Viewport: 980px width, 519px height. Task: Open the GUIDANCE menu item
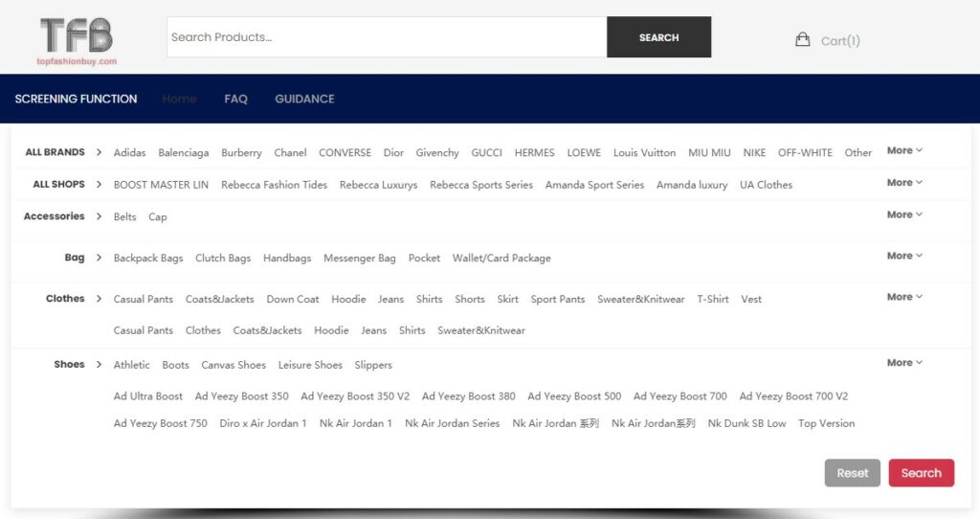(x=304, y=99)
